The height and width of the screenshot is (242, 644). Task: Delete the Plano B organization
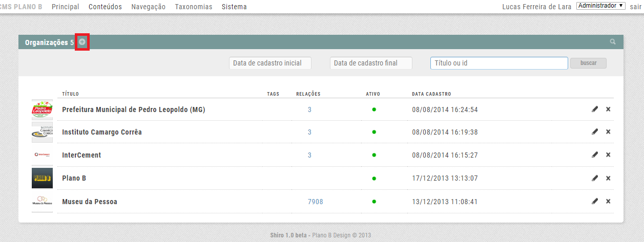[608, 178]
